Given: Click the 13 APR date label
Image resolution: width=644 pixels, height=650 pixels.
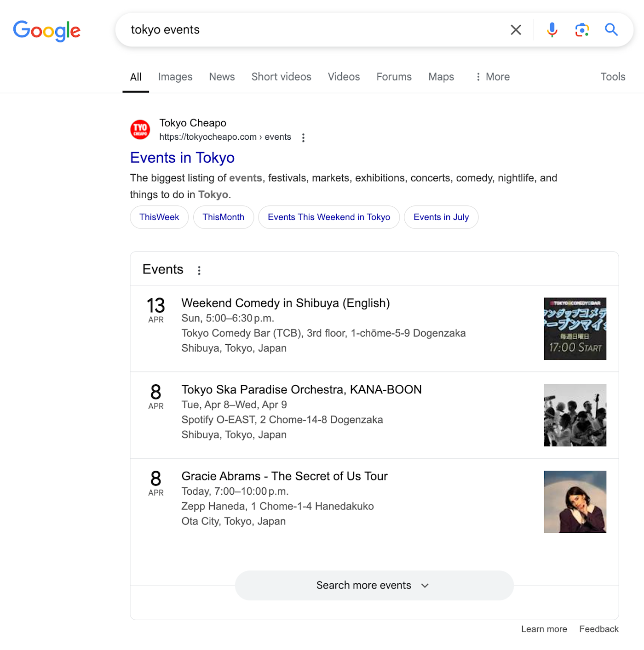Looking at the screenshot, I should 156,310.
